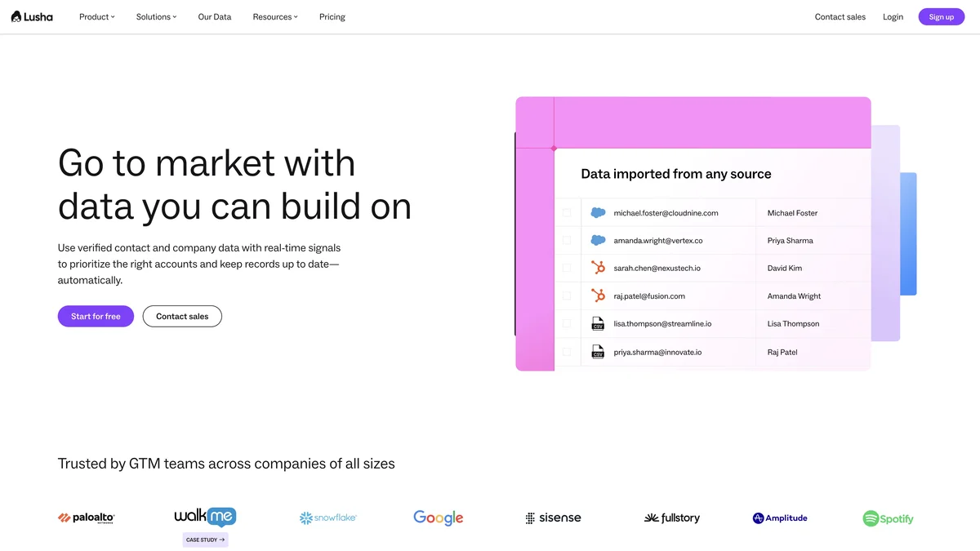Screen dimensions: 980x551
Task: Click Contact sales in the header
Action: (x=840, y=16)
